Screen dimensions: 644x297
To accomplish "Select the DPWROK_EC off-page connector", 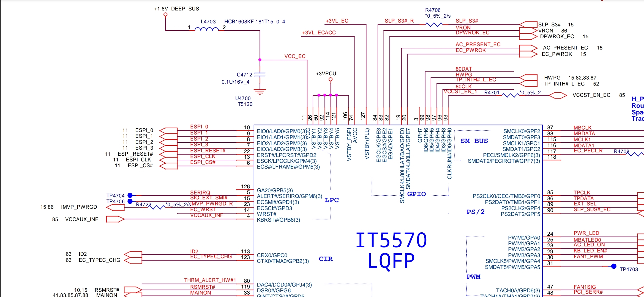I will 528,36.
